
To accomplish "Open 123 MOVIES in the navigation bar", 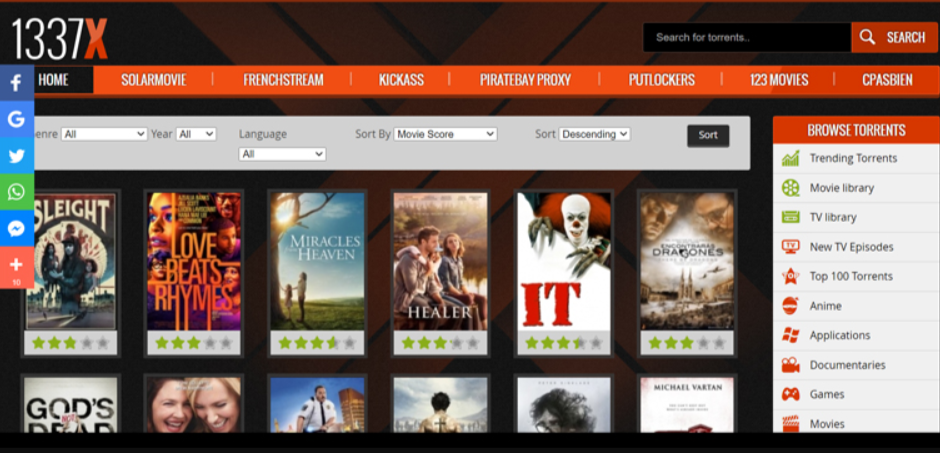I will tap(779, 80).
